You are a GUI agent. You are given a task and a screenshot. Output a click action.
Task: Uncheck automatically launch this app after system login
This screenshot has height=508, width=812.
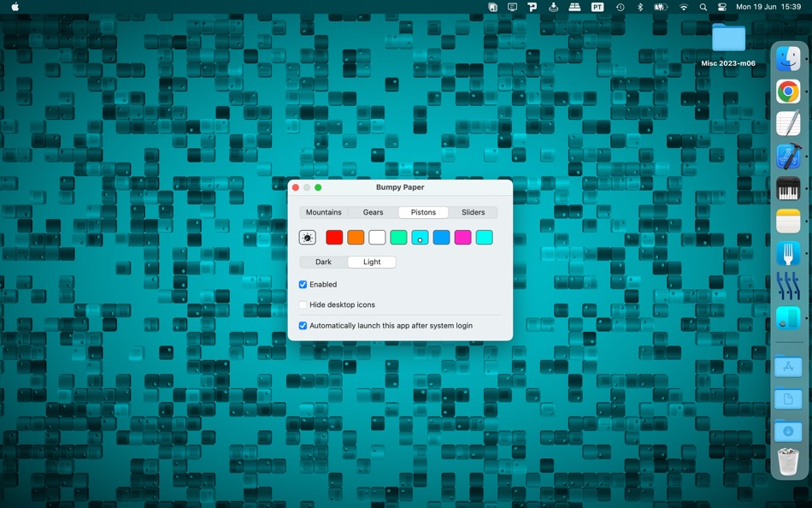[303, 326]
